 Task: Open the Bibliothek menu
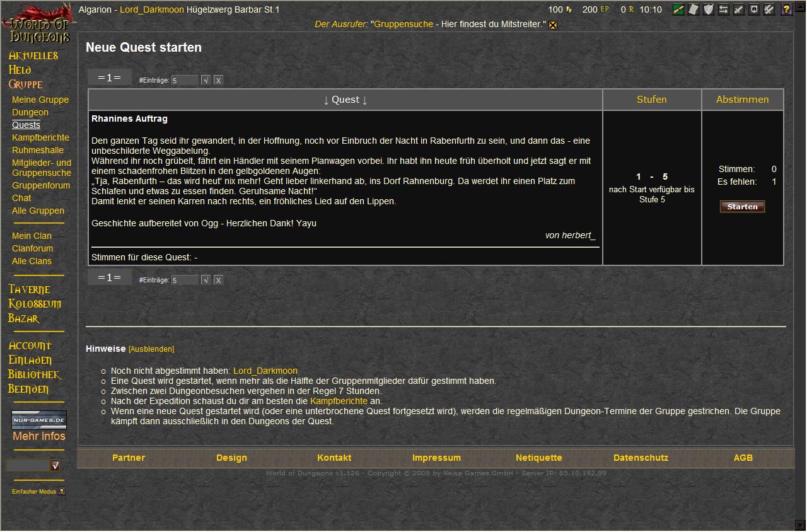click(x=35, y=374)
